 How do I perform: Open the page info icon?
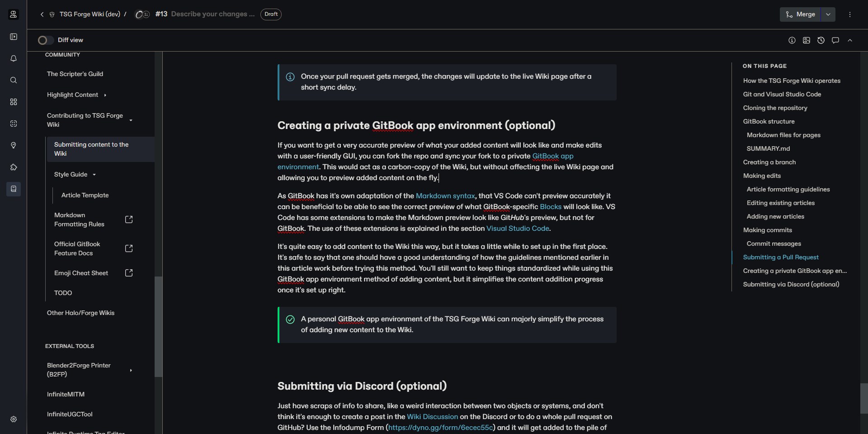coord(792,40)
